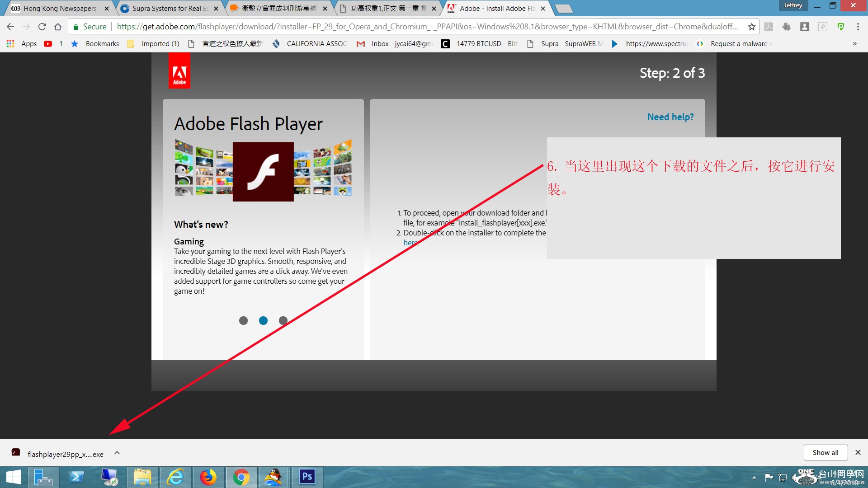
Task: Switch to 衝擊立會罪成判刑 tab
Action: 278,8
